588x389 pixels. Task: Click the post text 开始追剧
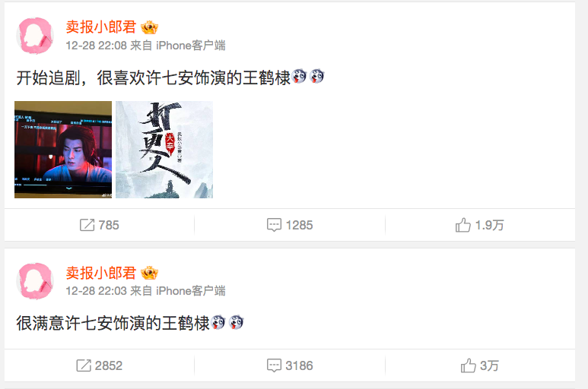[47, 77]
